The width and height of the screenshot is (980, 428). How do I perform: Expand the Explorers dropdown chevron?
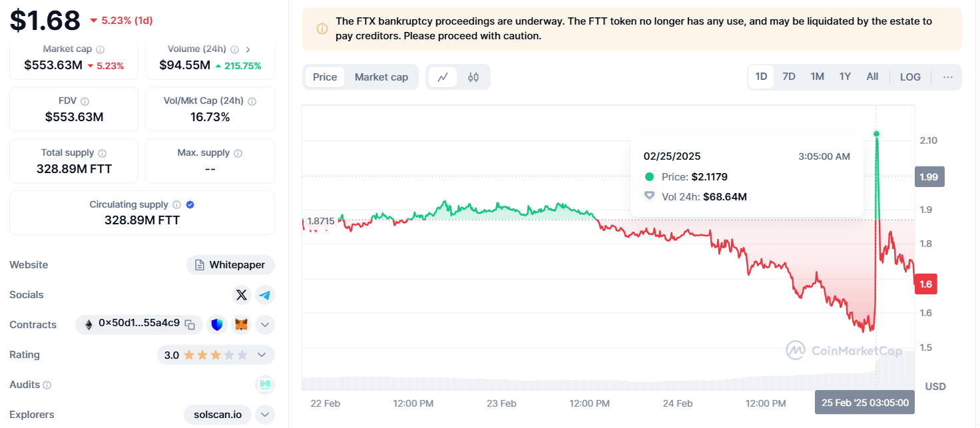tap(265, 415)
